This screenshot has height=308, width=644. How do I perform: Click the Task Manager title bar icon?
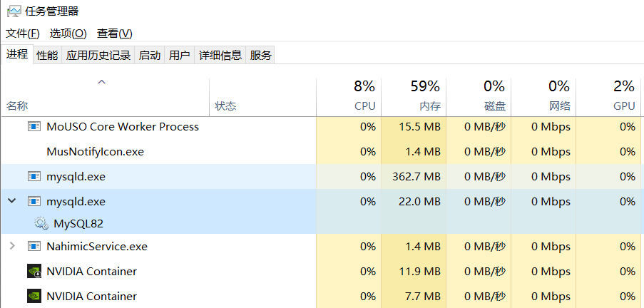point(14,11)
